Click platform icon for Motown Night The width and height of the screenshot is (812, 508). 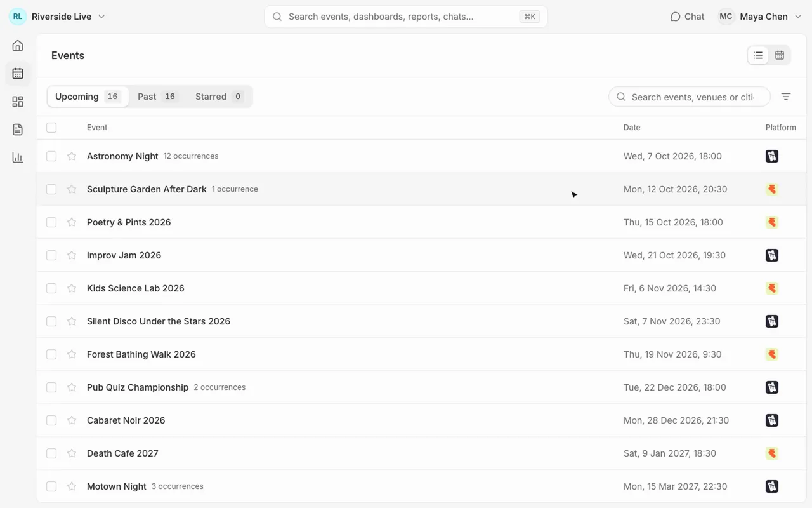tap(772, 486)
